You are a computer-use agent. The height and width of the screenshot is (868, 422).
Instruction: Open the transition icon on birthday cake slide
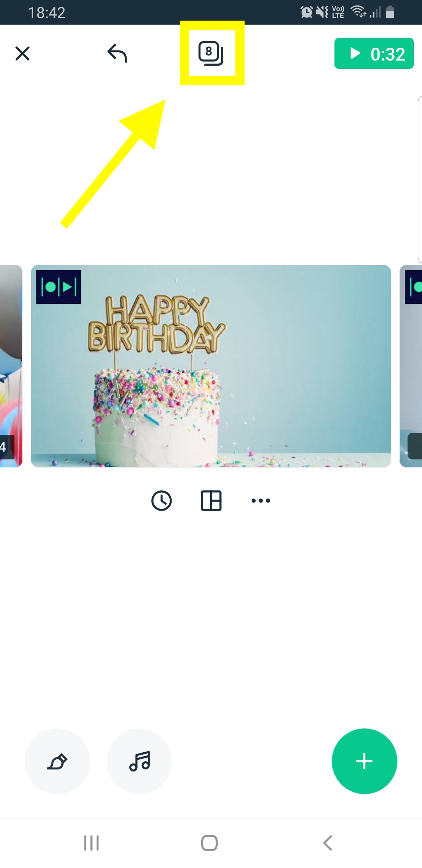coord(59,287)
